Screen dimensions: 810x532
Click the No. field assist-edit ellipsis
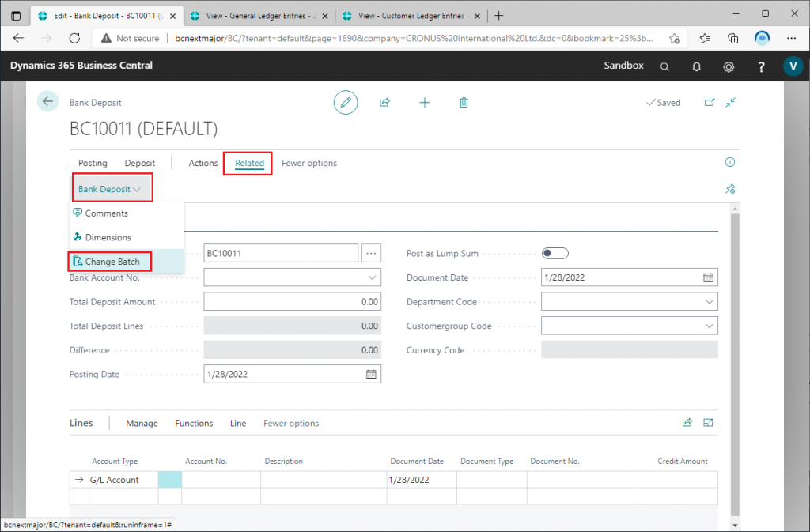tap(372, 254)
